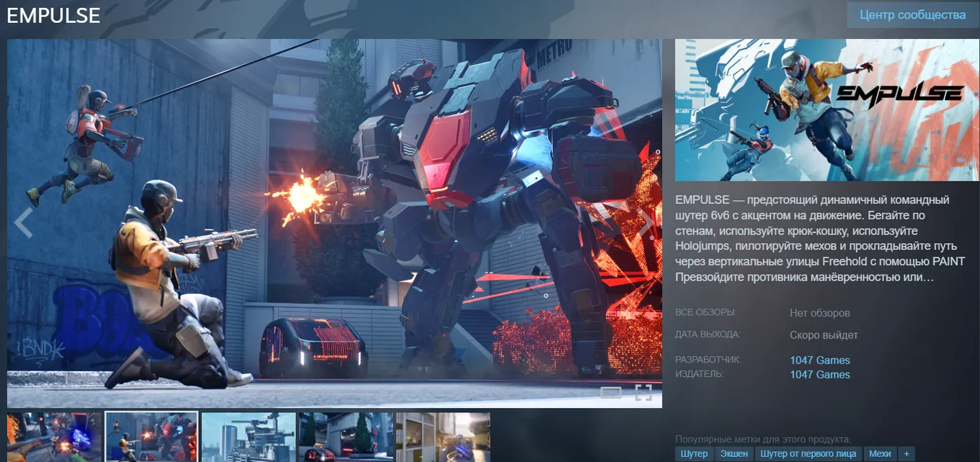Click the main mech screenshot image
980x462 pixels.
click(x=334, y=223)
